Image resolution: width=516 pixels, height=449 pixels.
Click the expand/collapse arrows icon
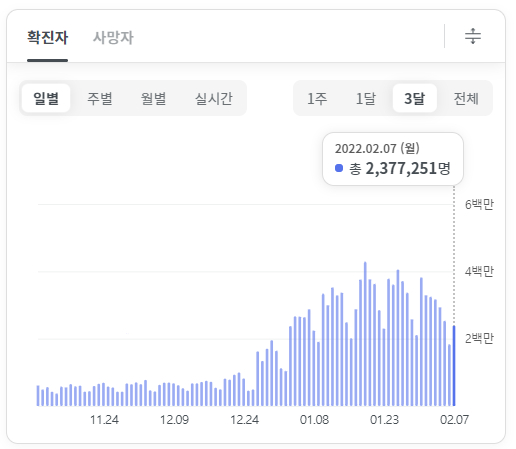coord(473,36)
